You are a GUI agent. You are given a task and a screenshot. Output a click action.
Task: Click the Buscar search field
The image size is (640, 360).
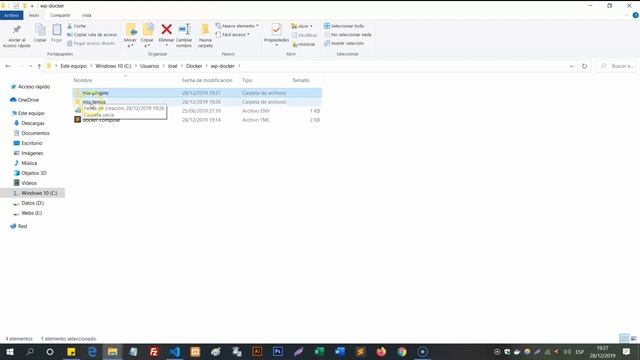point(617,66)
